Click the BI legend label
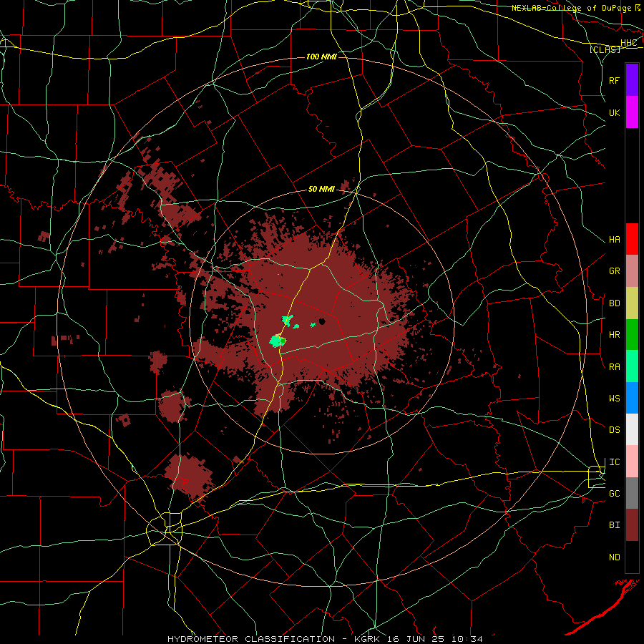Viewport: 644px width, 644px height. tap(614, 525)
